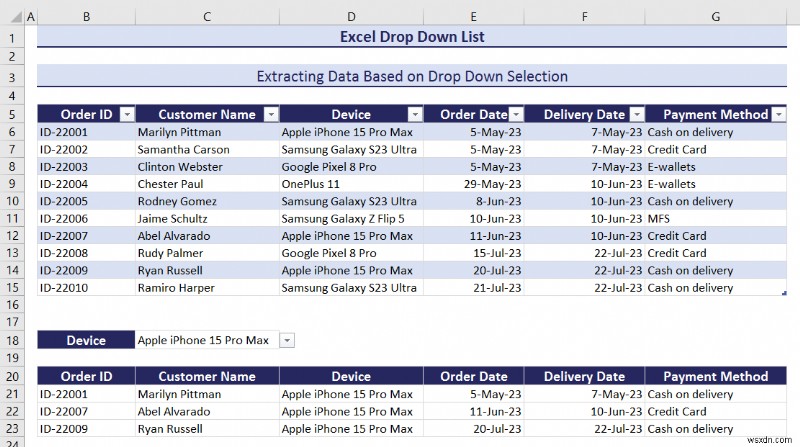Select column A header
Image resolution: width=800 pixels, height=447 pixels.
pos(31,17)
